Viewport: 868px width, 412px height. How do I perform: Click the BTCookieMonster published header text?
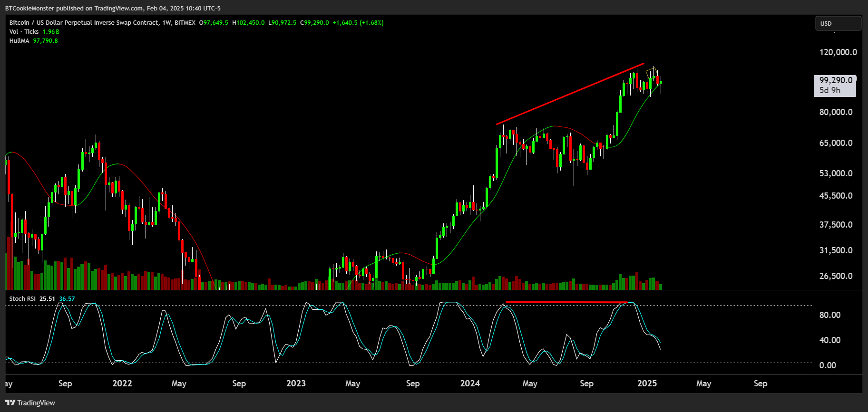[113, 8]
